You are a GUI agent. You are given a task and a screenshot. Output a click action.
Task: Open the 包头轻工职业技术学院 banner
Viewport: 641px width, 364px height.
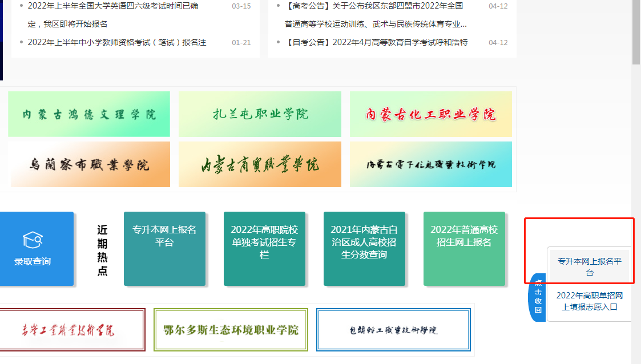393,329
